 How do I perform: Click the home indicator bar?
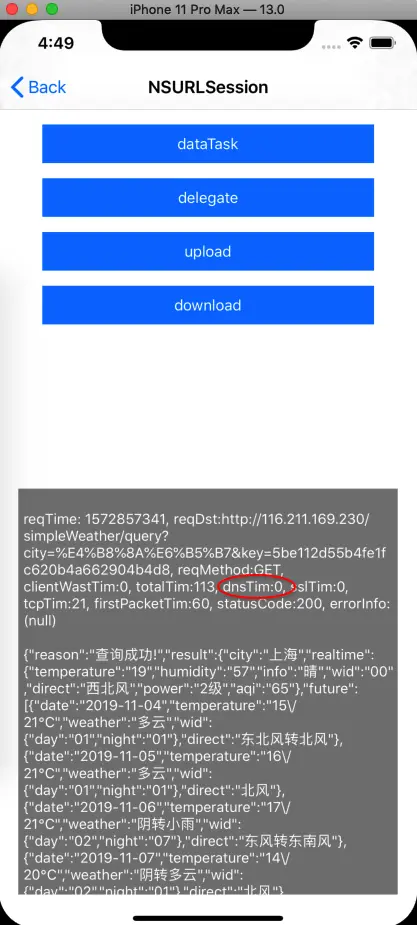click(x=208, y=918)
